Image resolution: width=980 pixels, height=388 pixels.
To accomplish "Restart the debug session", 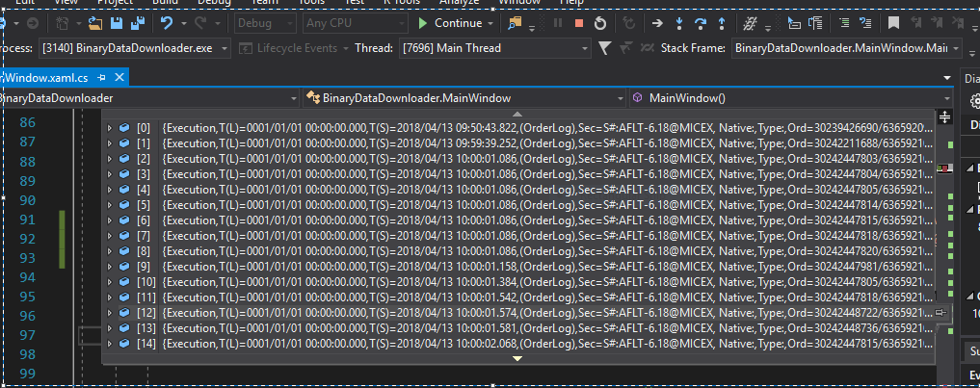I will (600, 22).
